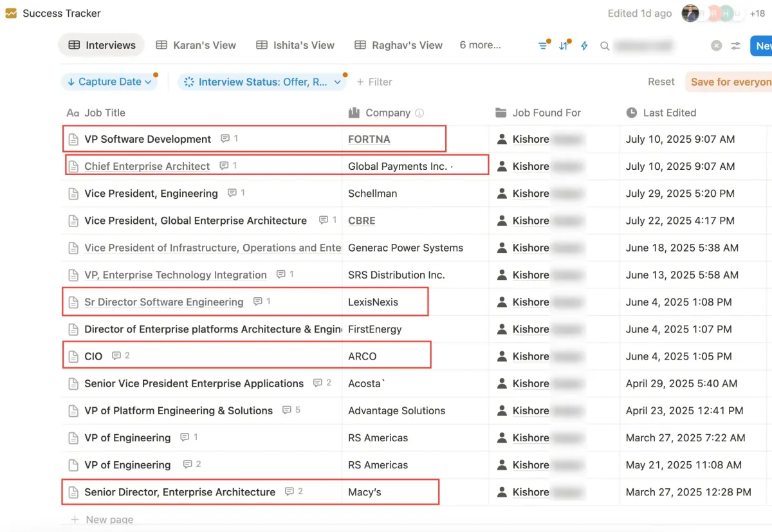Switch to Ishita's View tab
This screenshot has width=772, height=532.
[295, 45]
